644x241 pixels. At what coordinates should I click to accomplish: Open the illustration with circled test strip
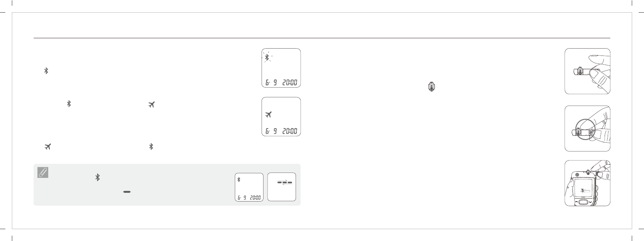click(x=587, y=129)
